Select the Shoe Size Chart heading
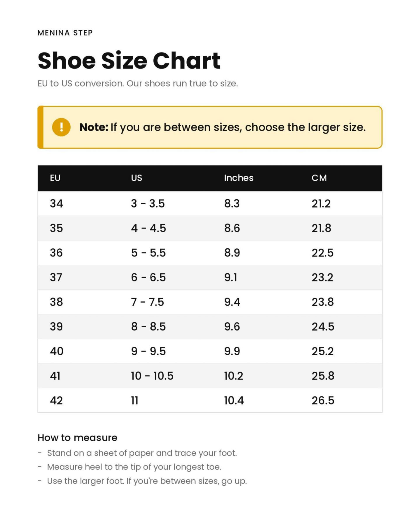 tap(129, 60)
